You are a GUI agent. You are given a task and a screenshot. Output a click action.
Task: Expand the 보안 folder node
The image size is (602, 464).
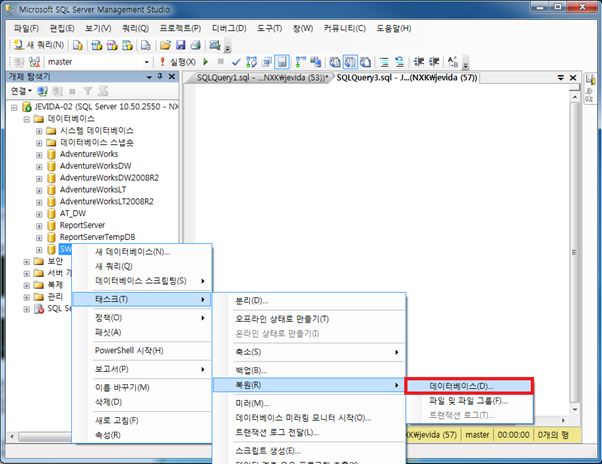click(26, 262)
